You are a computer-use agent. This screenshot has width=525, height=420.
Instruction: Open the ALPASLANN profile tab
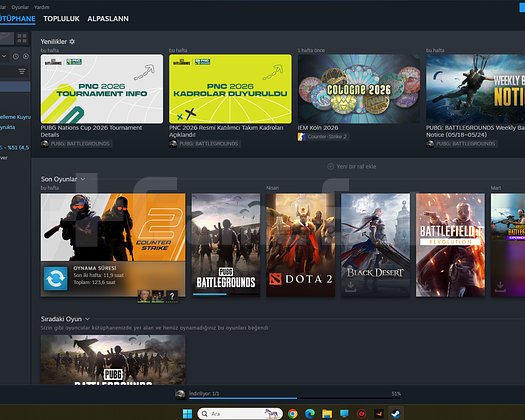108,19
